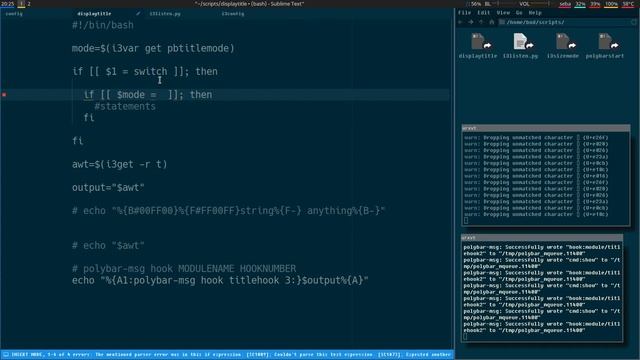This screenshot has height=360, width=640.
Task: Click the #!/bin/bash line in editor
Action: (x=103, y=25)
